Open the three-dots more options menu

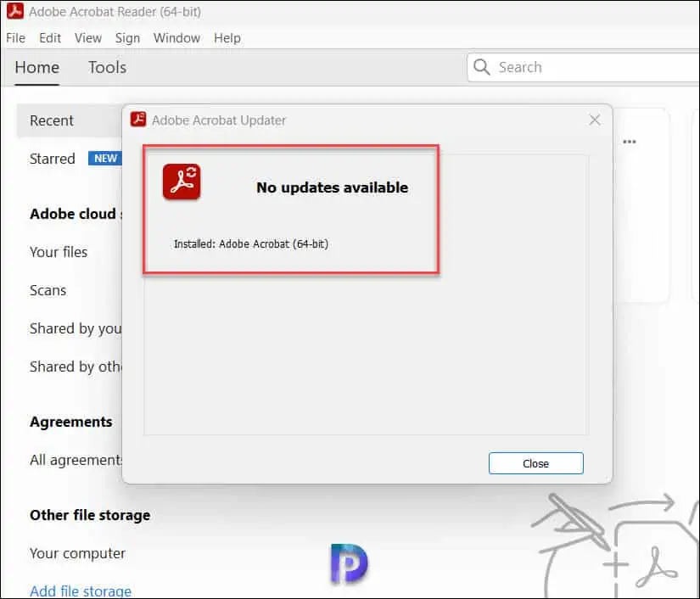tap(630, 142)
